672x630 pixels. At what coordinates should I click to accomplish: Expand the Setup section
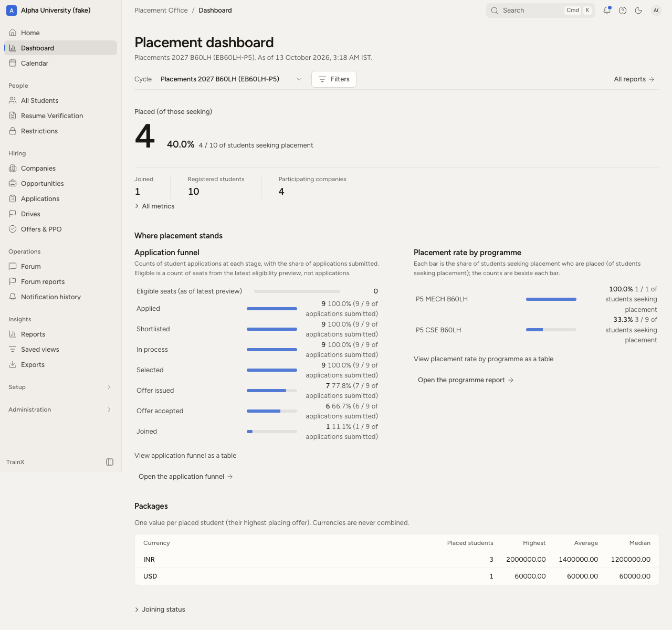[60, 387]
